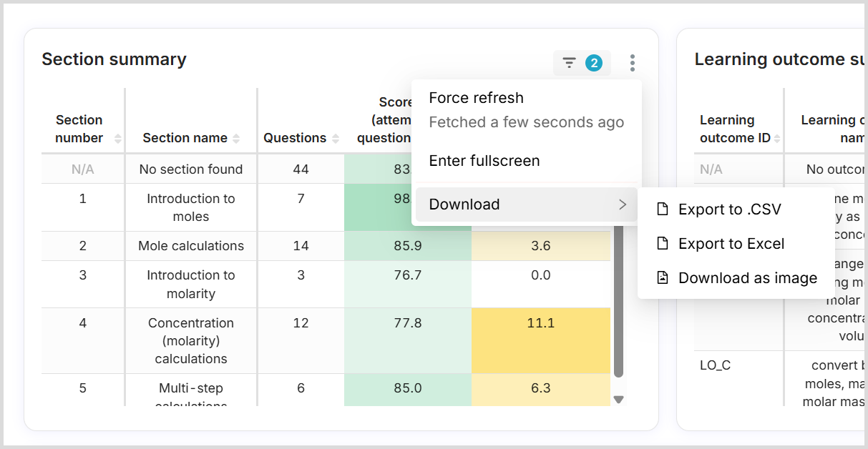Open the filter icon with badge 2
Image resolution: width=868 pixels, height=449 pixels.
pos(581,63)
